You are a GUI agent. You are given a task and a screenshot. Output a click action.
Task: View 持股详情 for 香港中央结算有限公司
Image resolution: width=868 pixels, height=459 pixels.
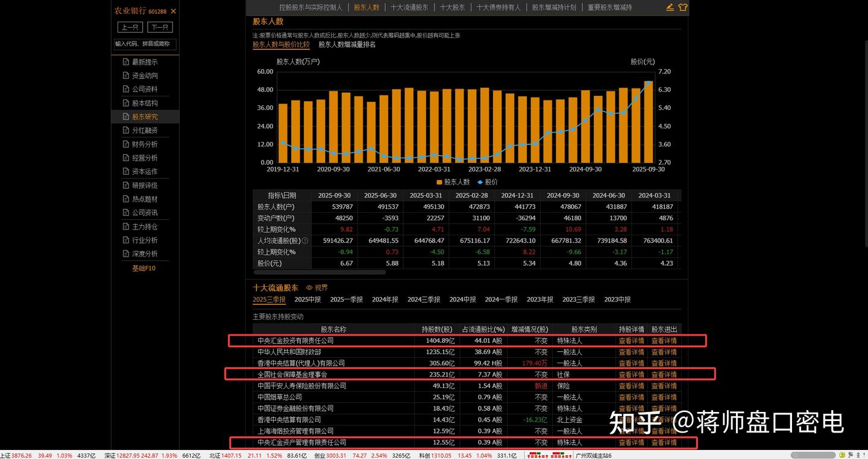pyautogui.click(x=632, y=420)
